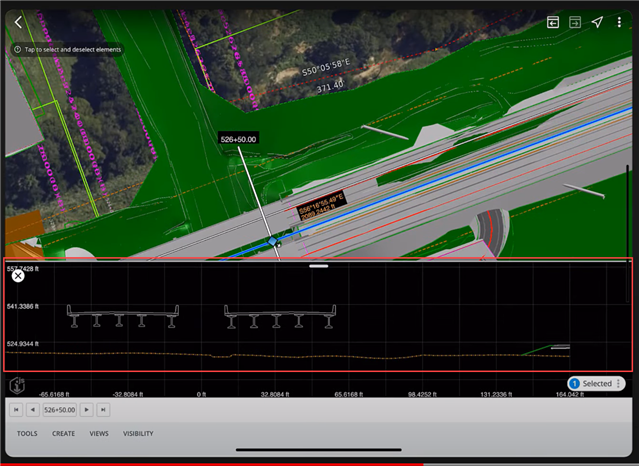639x466 pixels.
Task: Open the three-dot overflow menu at top right
Action: pyautogui.click(x=620, y=22)
